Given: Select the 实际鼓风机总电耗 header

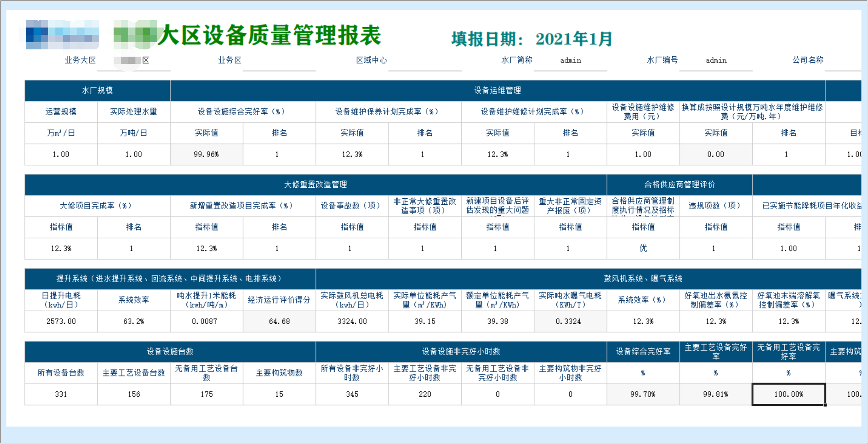Looking at the screenshot, I should (352, 300).
